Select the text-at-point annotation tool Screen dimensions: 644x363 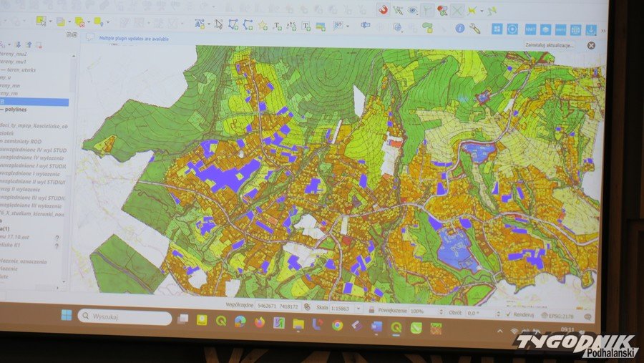coord(277,26)
